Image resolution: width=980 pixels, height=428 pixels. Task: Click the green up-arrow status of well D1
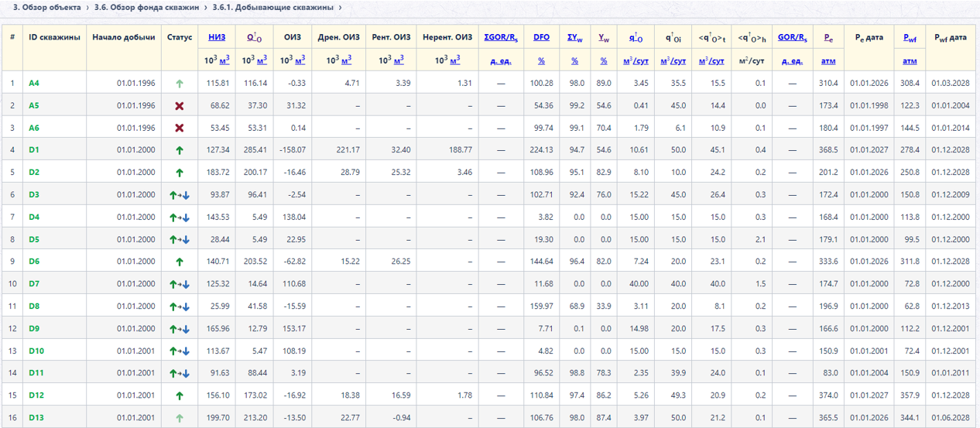pos(180,150)
